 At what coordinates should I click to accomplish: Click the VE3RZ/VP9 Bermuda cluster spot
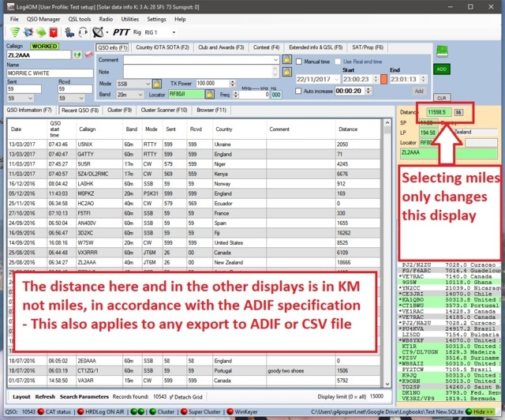[449, 399]
